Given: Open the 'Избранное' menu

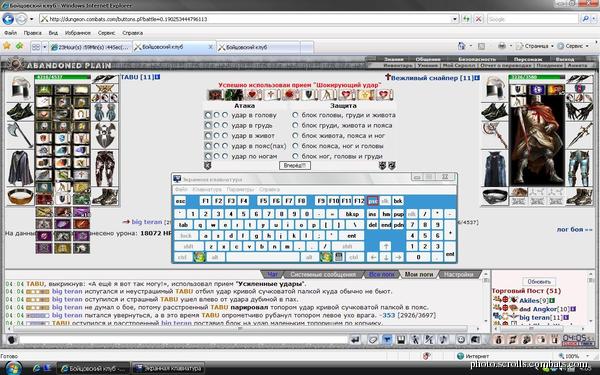Looking at the screenshot, I should tap(78, 33).
